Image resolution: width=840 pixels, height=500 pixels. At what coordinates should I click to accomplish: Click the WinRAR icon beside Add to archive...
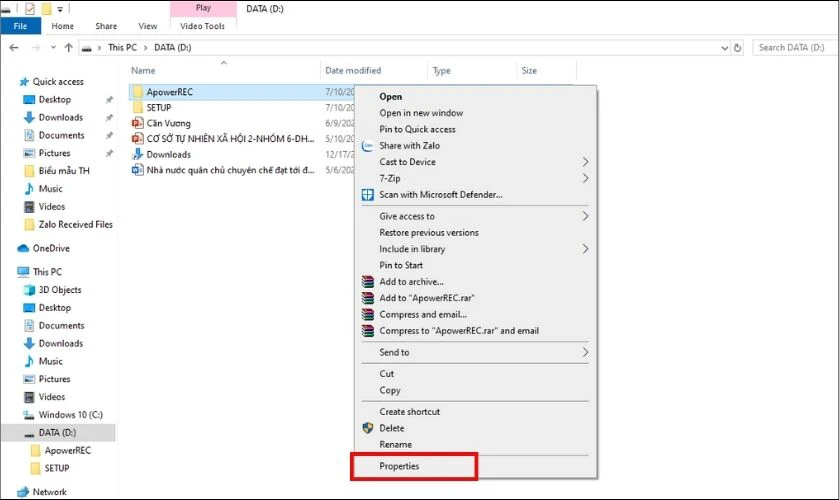pyautogui.click(x=368, y=282)
